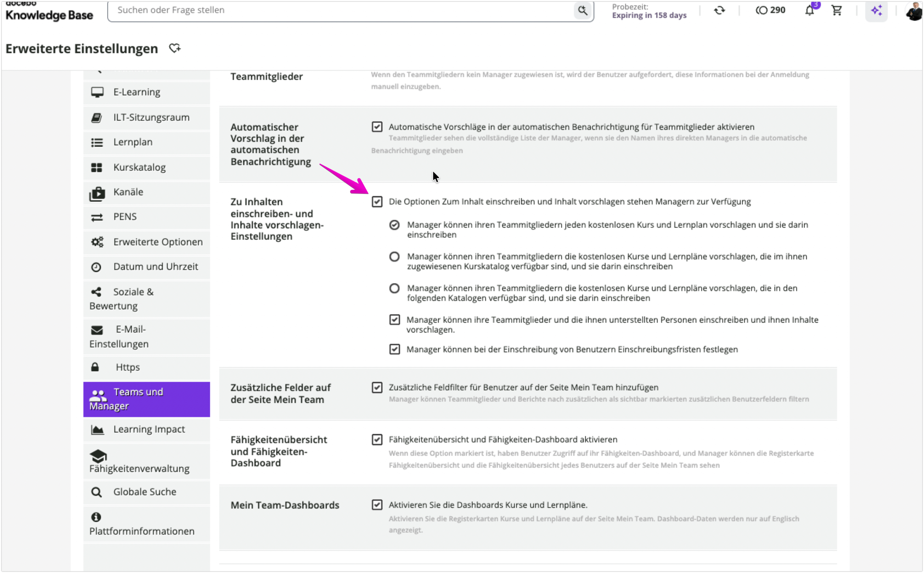This screenshot has height=573, width=924.
Task: Click the ILT-Sitzungsraum book icon
Action: point(97,118)
